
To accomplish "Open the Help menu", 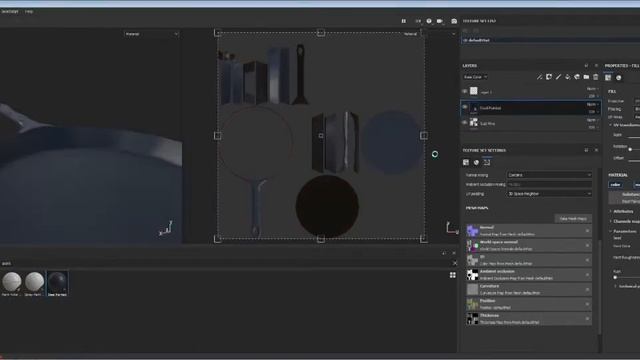I will point(29,11).
